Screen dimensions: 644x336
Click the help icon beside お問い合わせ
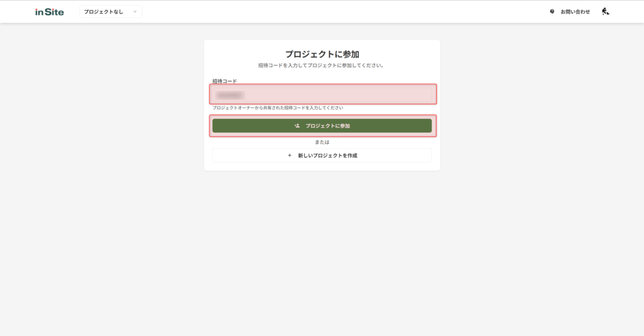552,11
